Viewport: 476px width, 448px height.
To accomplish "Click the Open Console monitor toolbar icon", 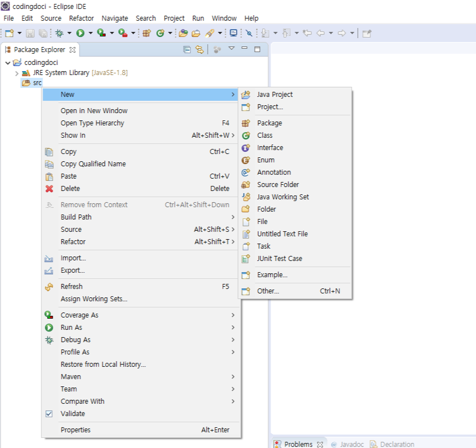I will tap(234, 33).
